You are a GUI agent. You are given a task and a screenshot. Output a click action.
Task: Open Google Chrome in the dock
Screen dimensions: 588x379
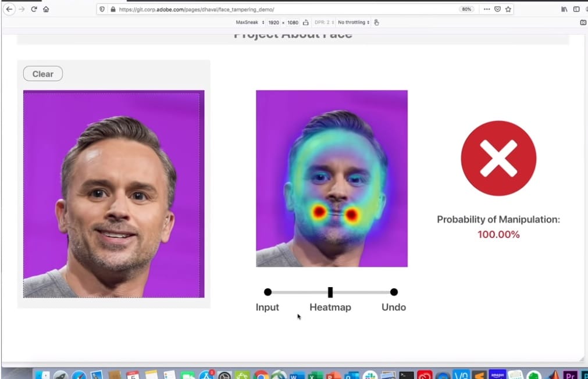(261, 375)
